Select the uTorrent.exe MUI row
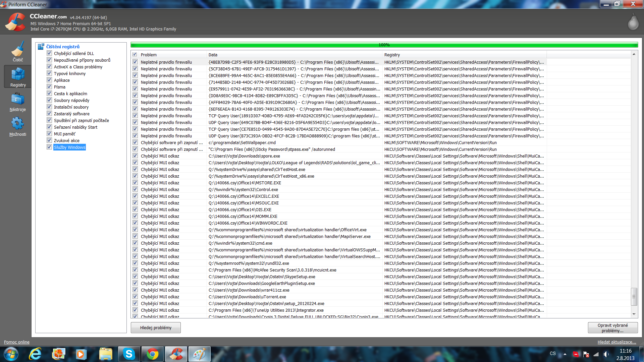Image resolution: width=644 pixels, height=362 pixels. pyautogui.click(x=339, y=297)
